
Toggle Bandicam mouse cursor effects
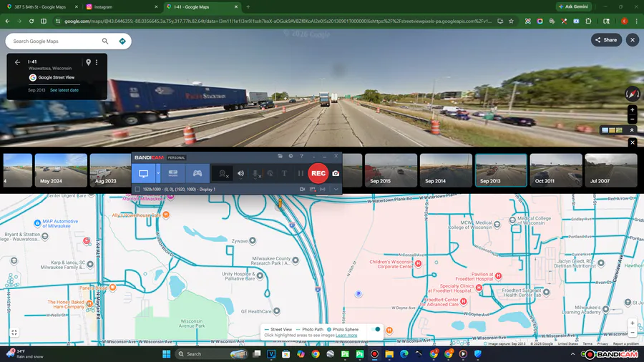[x=270, y=174]
